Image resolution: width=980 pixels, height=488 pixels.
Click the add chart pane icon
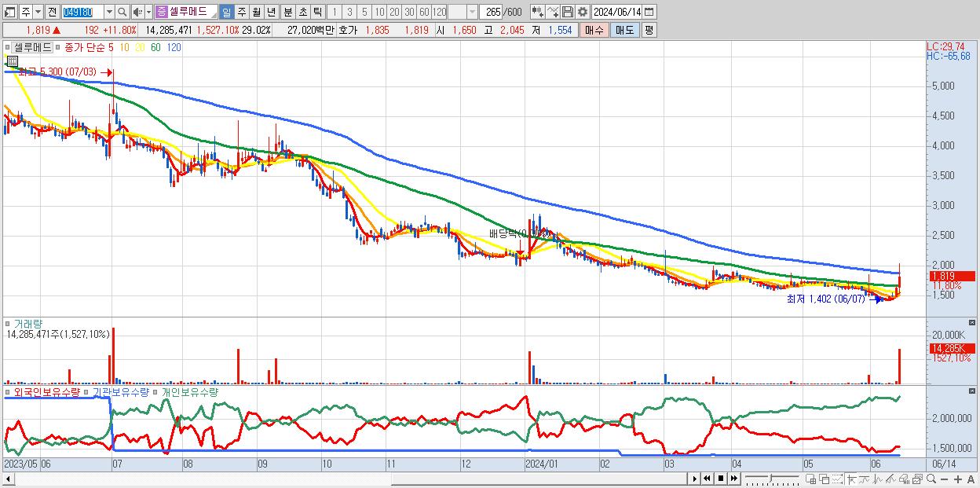point(811,479)
